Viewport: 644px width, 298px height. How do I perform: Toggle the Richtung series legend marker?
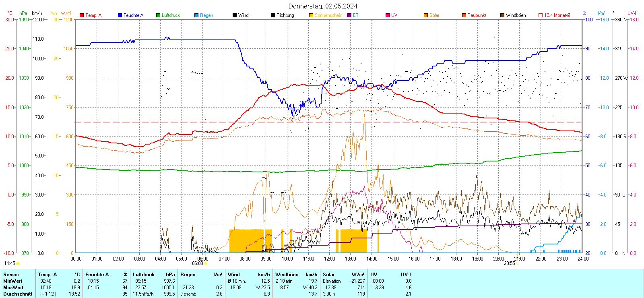[x=273, y=15]
